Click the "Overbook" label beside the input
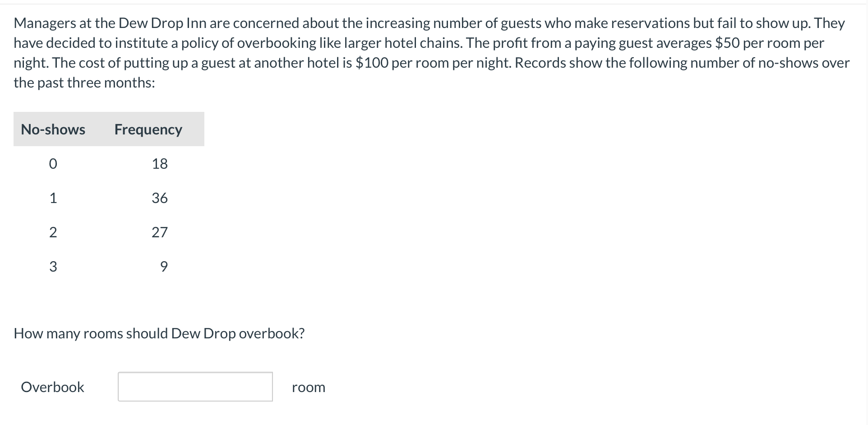 pyautogui.click(x=52, y=387)
